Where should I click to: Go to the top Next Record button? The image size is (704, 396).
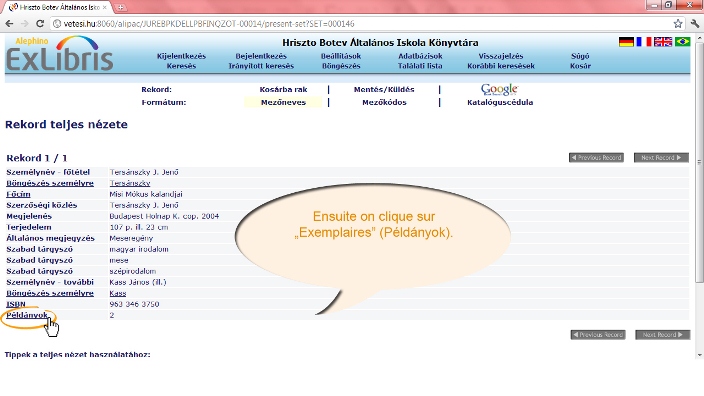[661, 158]
